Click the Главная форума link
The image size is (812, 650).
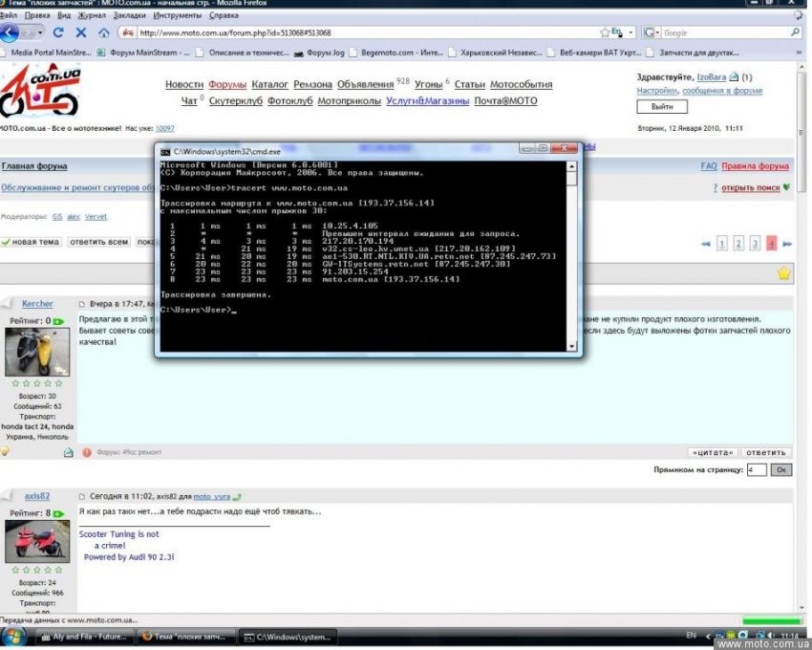34,166
